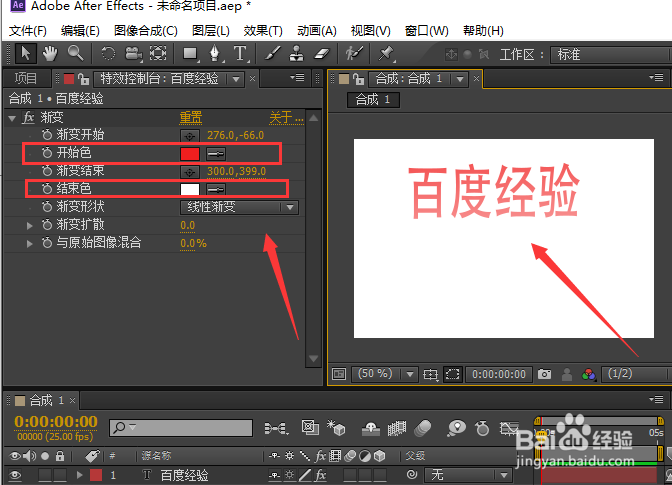
Task: Toggle the stopwatch for 开始色
Action: click(x=47, y=153)
